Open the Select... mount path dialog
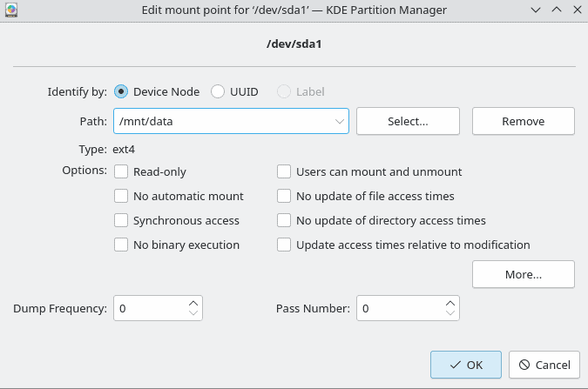588x389 pixels. (408, 121)
